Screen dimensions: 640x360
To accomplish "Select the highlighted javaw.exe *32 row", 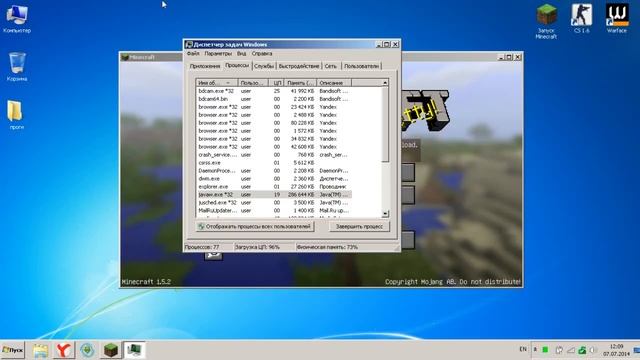I will pos(273,195).
